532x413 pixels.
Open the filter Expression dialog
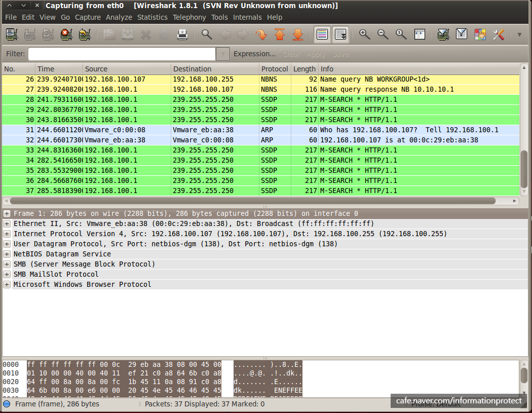(x=254, y=54)
